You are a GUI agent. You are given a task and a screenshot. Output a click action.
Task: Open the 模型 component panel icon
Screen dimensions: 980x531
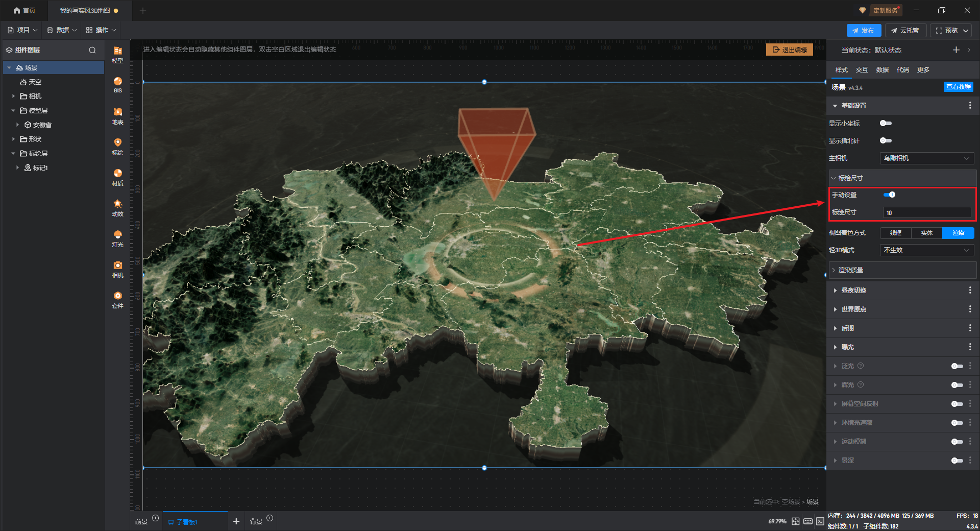[x=117, y=54]
